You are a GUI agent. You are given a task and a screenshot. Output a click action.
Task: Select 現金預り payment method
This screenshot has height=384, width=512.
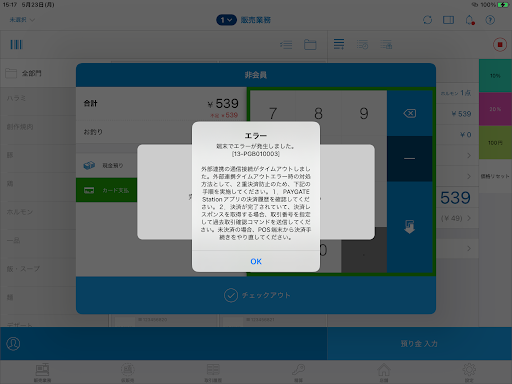[x=106, y=165]
